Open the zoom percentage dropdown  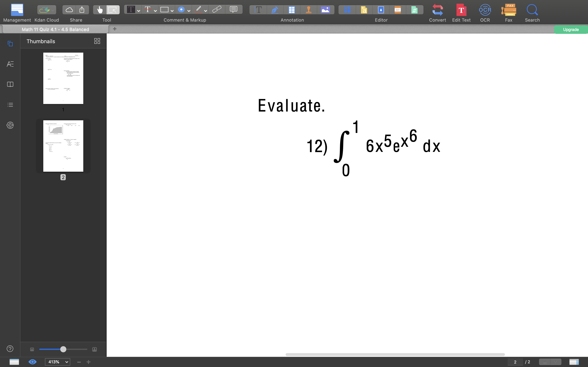point(57,362)
